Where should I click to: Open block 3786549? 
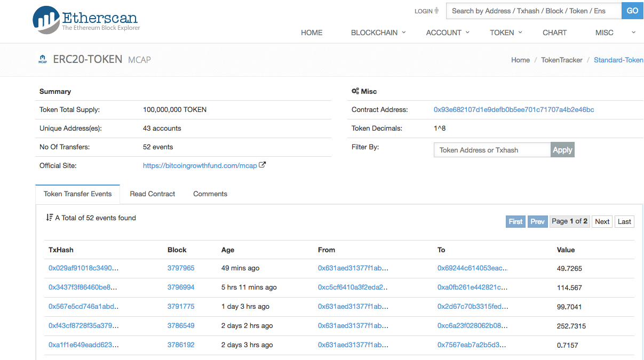[181, 326]
